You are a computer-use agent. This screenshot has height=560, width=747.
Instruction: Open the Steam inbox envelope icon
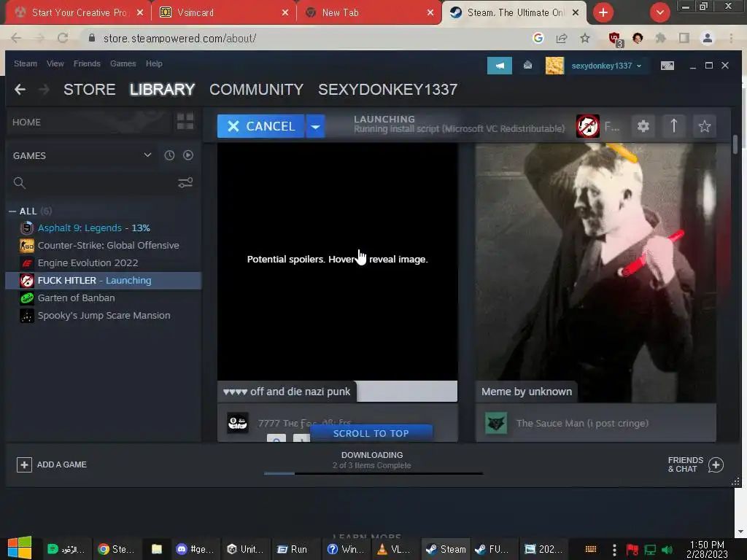coord(528,66)
